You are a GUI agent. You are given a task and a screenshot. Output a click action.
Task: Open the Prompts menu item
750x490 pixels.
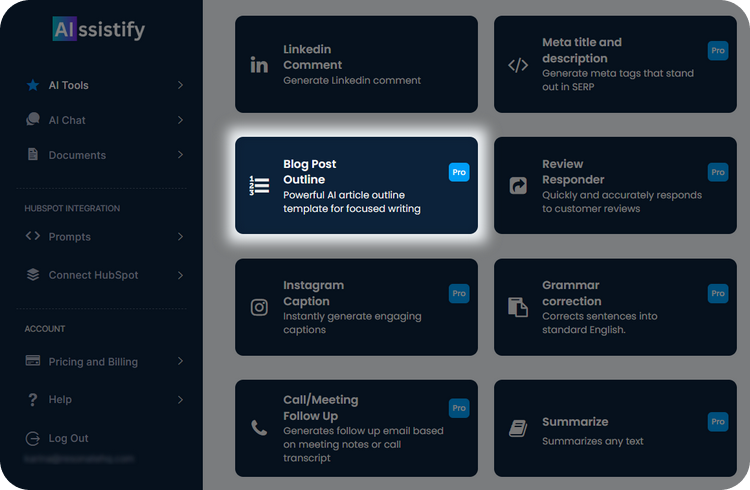[69, 237]
